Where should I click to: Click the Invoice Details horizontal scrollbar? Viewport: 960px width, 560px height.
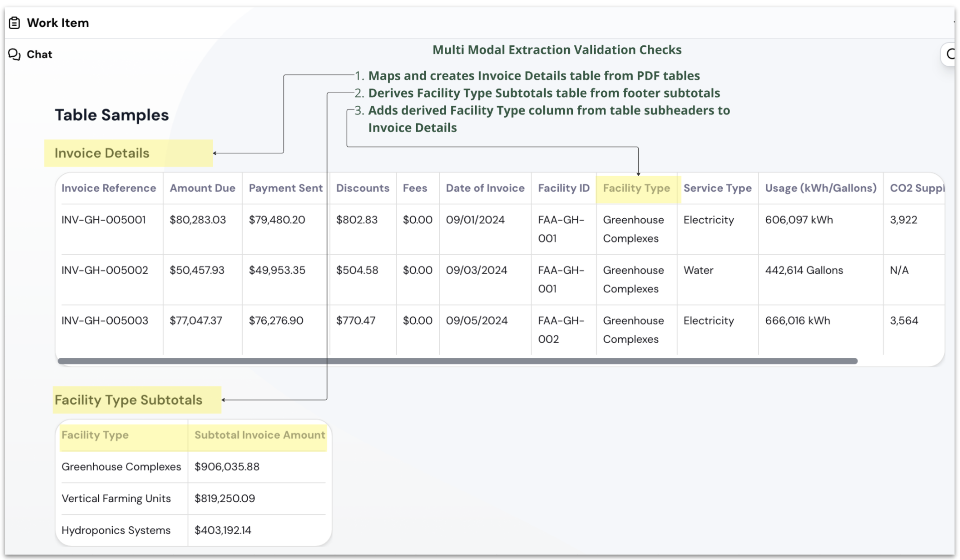[457, 361]
